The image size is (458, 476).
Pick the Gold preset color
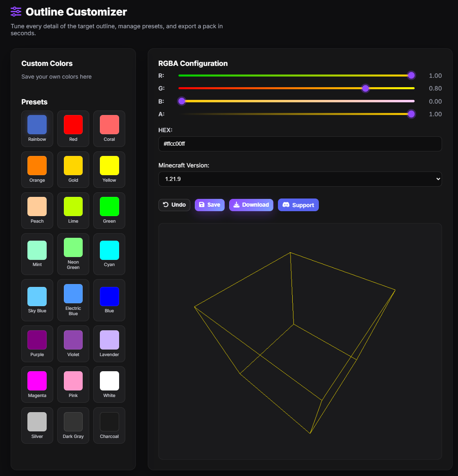(73, 166)
